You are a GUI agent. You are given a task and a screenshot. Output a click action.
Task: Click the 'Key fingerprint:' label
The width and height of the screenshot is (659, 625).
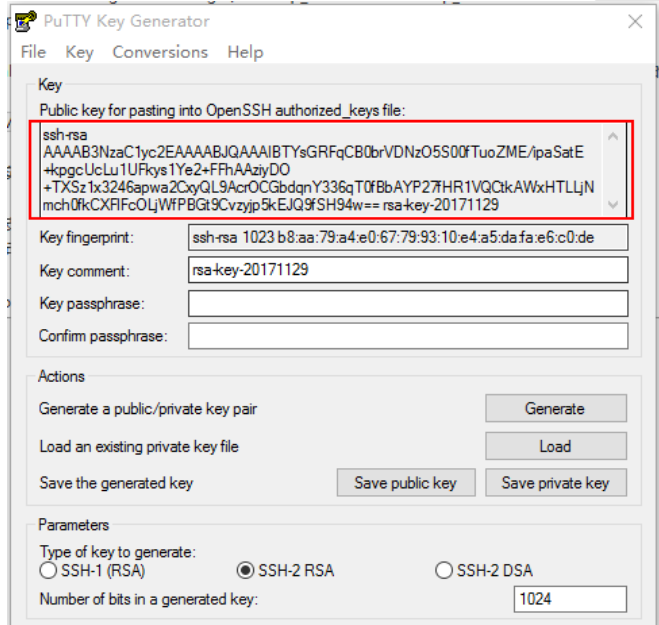click(87, 237)
